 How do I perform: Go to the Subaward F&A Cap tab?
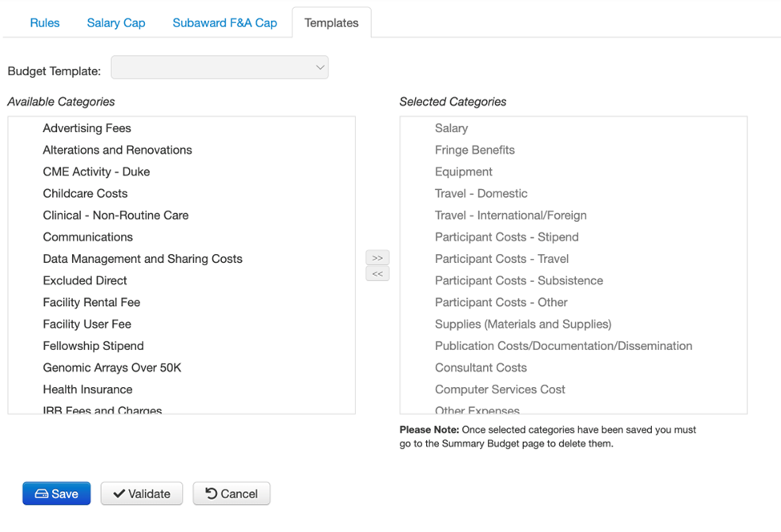(x=225, y=22)
